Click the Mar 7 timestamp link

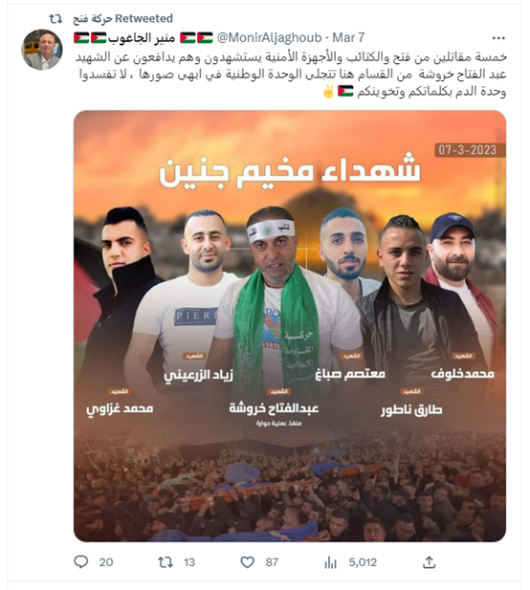(348, 38)
